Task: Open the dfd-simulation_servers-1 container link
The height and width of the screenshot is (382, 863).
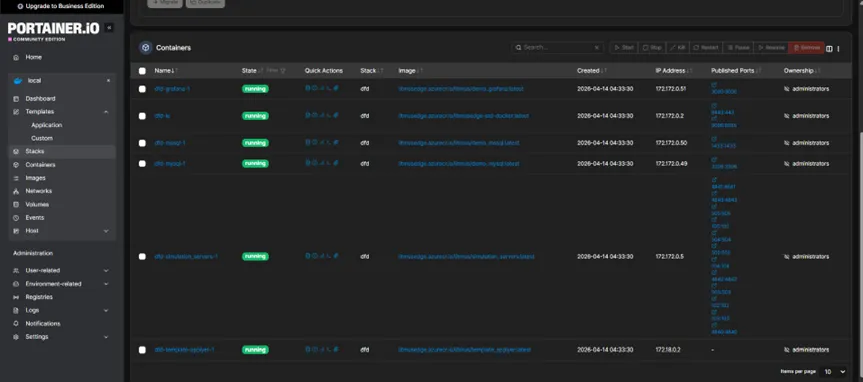Action: pyautogui.click(x=186, y=257)
